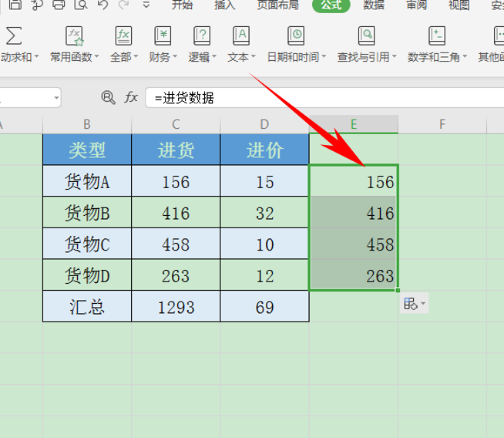Expand the 财务 dropdown arrow
The height and width of the screenshot is (438, 504).
coord(175,56)
